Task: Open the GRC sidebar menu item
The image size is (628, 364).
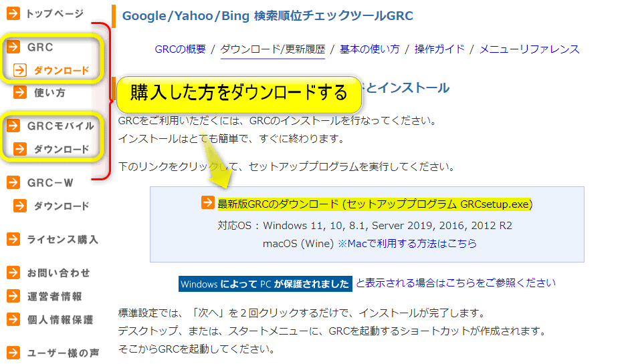Action: tap(40, 47)
